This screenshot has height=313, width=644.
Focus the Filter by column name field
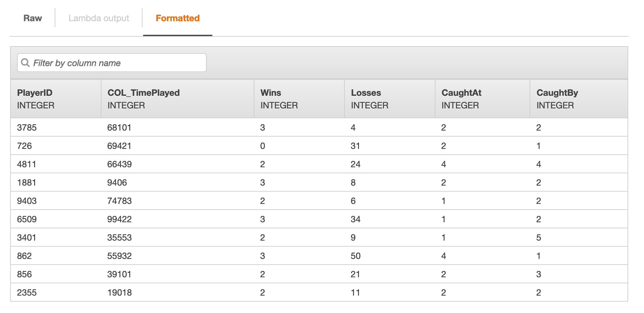117,63
